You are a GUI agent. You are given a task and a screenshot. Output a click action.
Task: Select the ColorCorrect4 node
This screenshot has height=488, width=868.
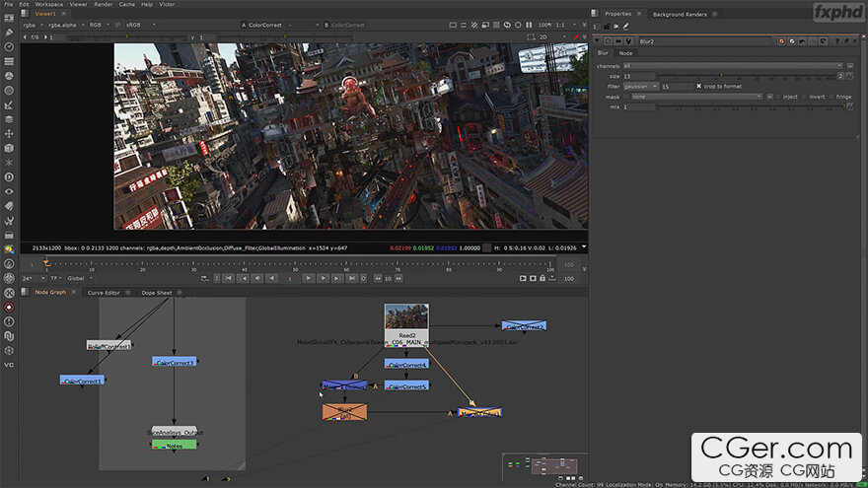click(406, 364)
